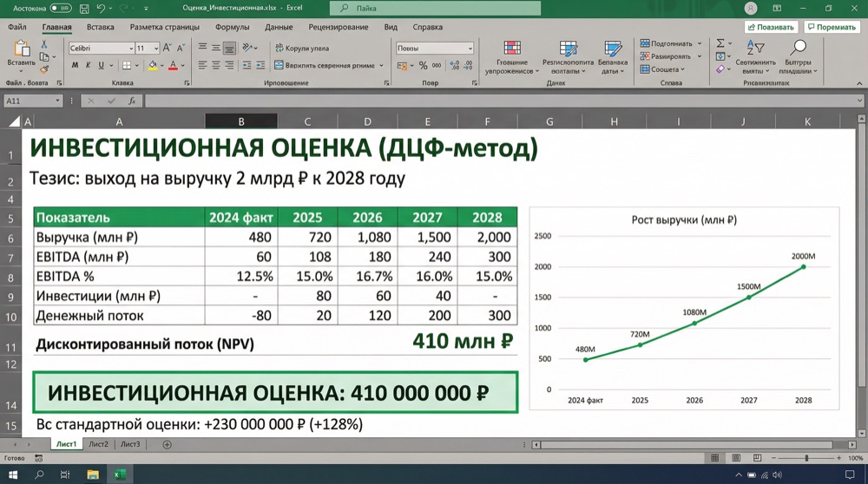868x484 pixels.
Task: Click the text orientation icon
Action: pyautogui.click(x=247, y=48)
